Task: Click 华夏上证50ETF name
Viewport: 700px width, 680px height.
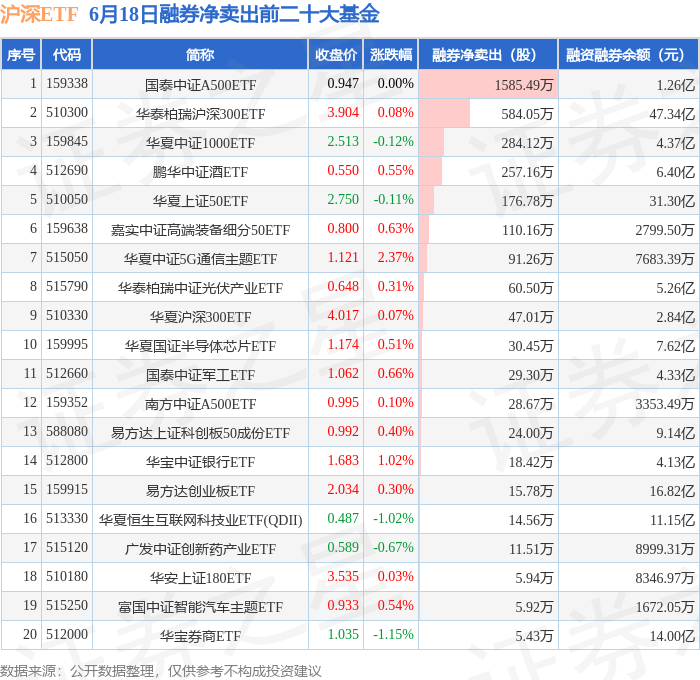Action: pos(200,201)
